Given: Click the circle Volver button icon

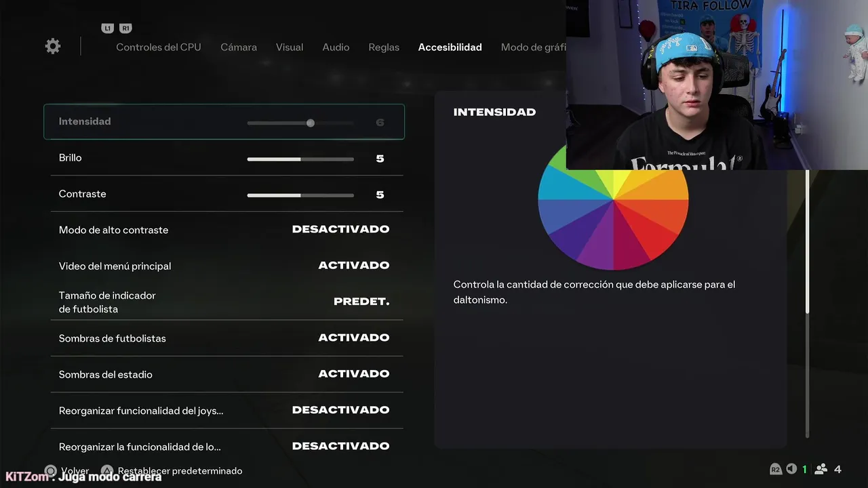Looking at the screenshot, I should point(51,470).
